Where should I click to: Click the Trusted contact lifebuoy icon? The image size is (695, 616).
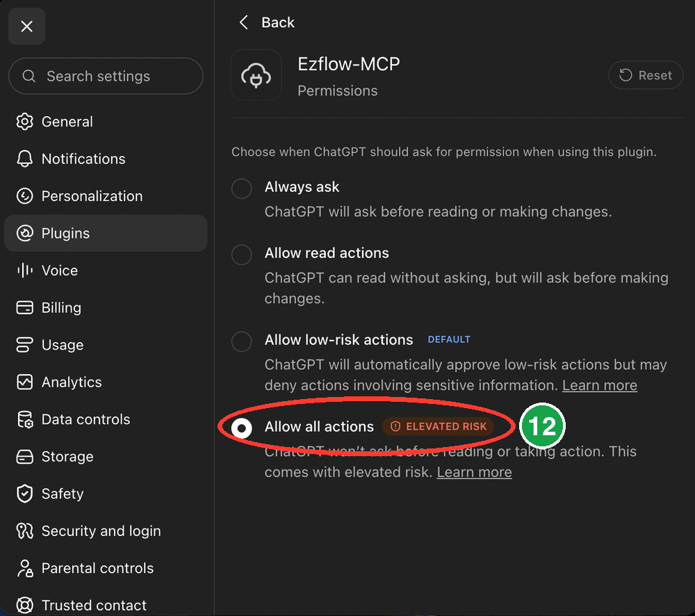point(25,605)
